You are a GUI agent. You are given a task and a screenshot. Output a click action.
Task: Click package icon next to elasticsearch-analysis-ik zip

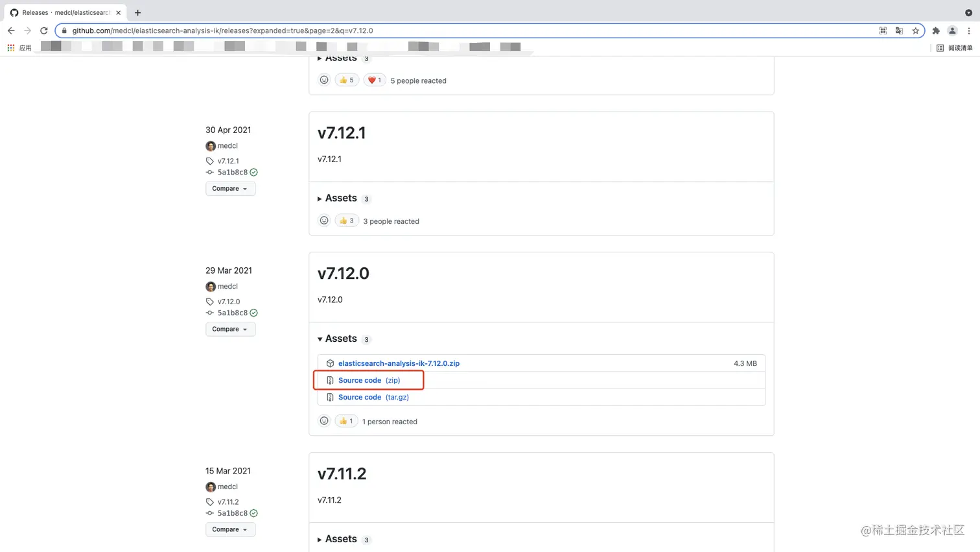(x=330, y=363)
